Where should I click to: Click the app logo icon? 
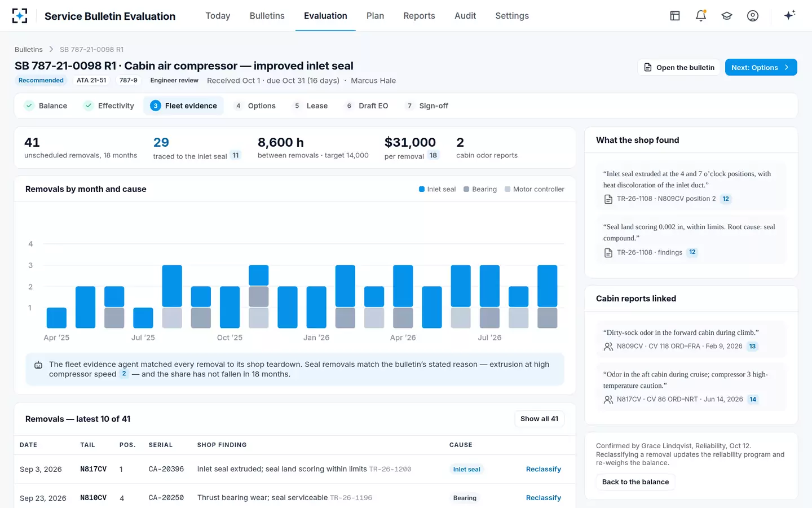click(x=20, y=16)
